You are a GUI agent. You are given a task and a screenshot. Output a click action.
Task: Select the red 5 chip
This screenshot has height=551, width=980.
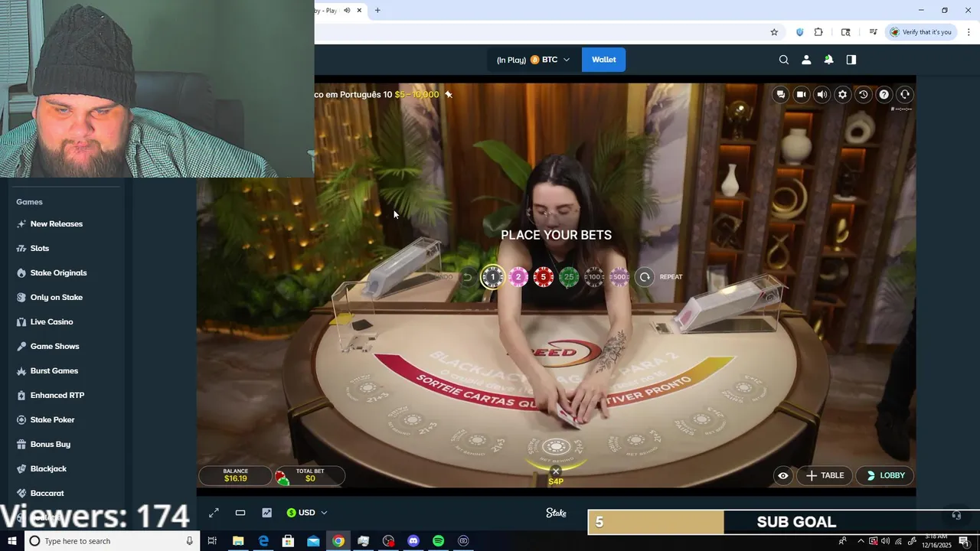coord(544,277)
